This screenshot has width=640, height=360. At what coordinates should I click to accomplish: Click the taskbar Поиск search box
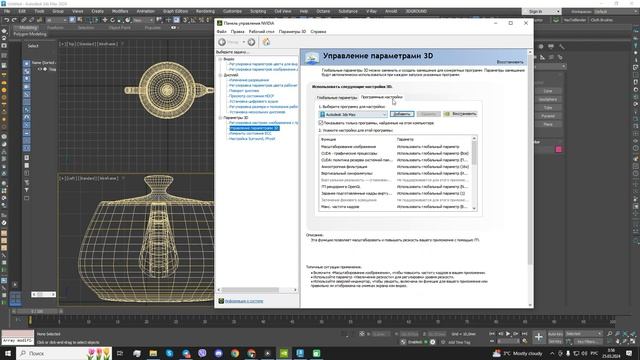point(64,353)
